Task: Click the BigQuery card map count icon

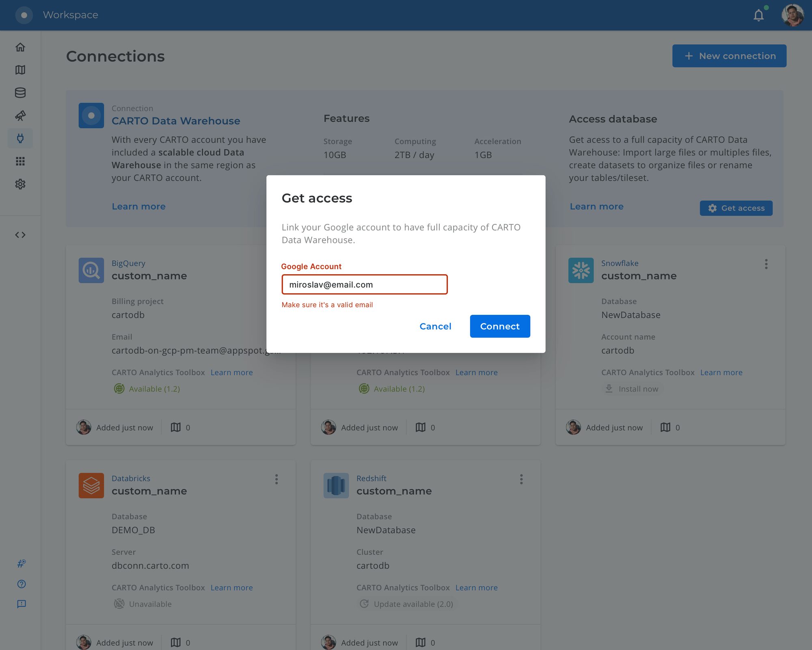Action: coord(175,427)
